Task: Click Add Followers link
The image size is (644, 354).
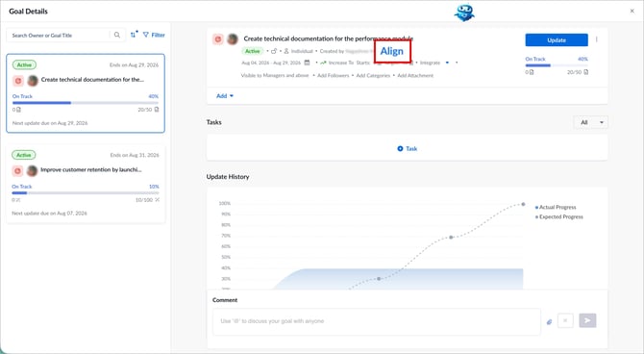Action: (x=334, y=75)
